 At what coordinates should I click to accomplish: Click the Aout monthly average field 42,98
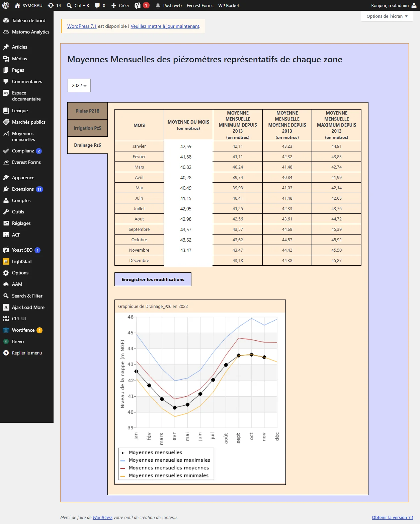pyautogui.click(x=188, y=219)
